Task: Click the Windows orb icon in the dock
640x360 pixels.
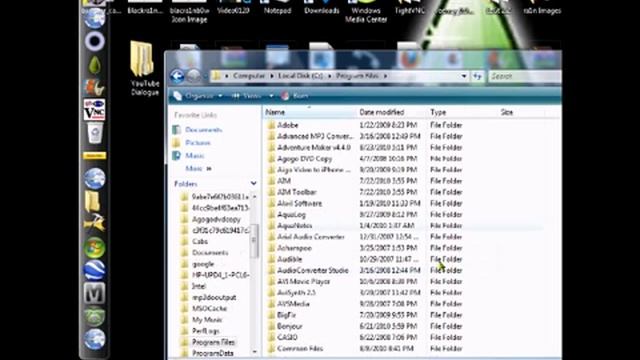Action: [94, 248]
